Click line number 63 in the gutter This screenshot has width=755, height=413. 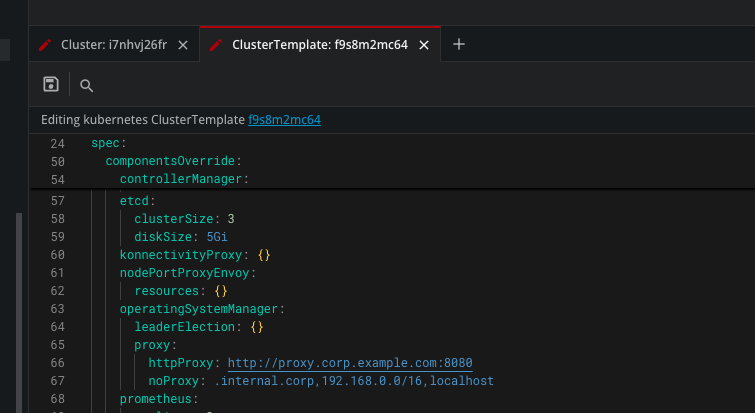tap(57, 309)
